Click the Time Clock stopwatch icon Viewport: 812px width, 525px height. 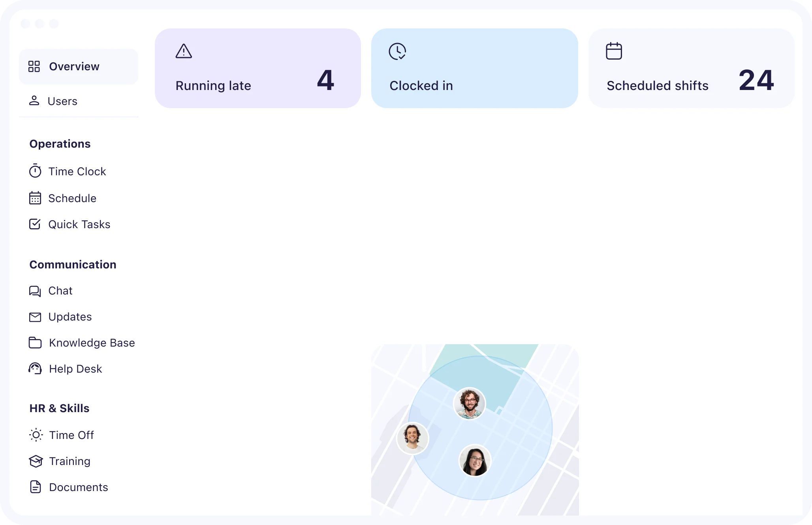[35, 171]
